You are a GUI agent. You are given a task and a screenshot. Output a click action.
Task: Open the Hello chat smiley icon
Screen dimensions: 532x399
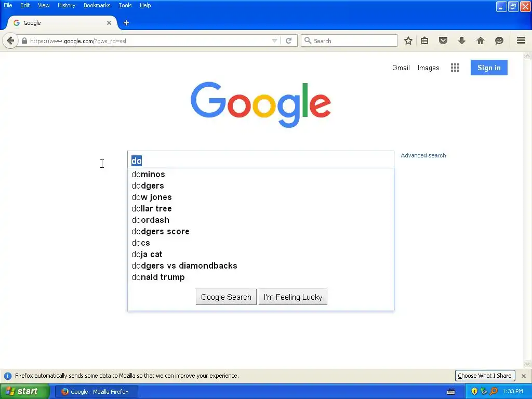[499, 41]
